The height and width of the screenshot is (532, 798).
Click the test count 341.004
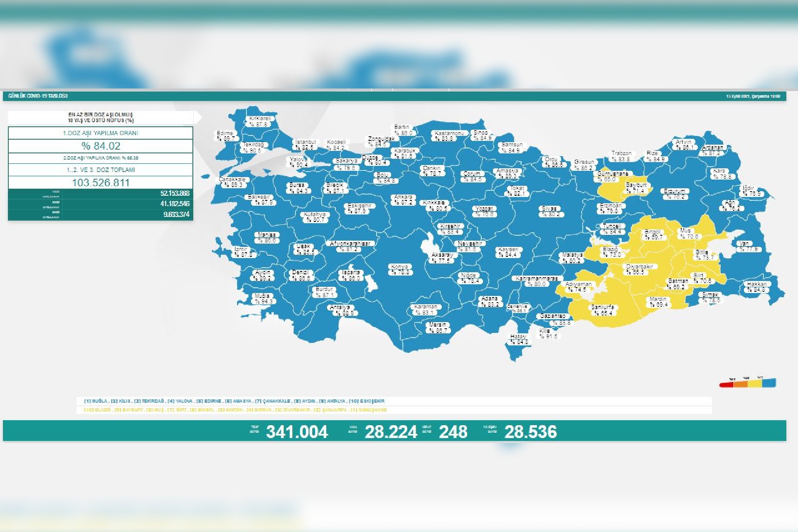[x=297, y=431]
